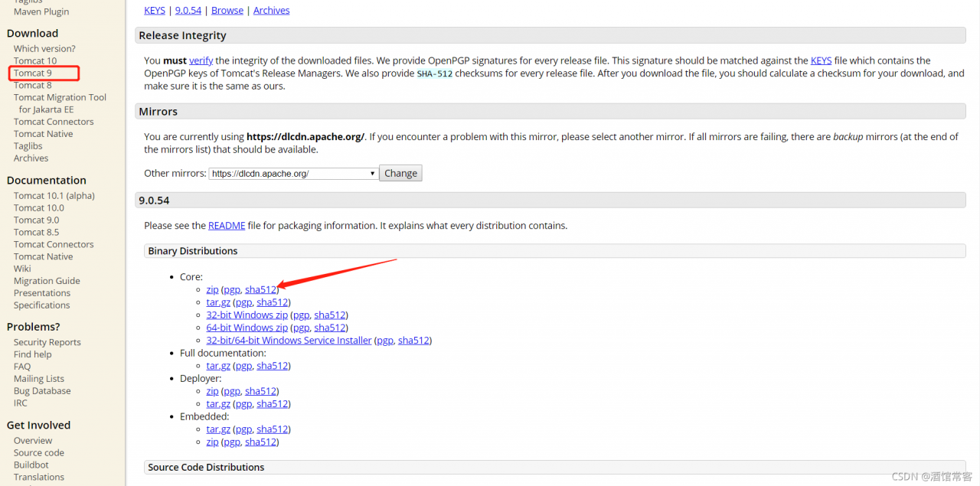Open the Presentations link
The image size is (980, 486).
(x=42, y=293)
